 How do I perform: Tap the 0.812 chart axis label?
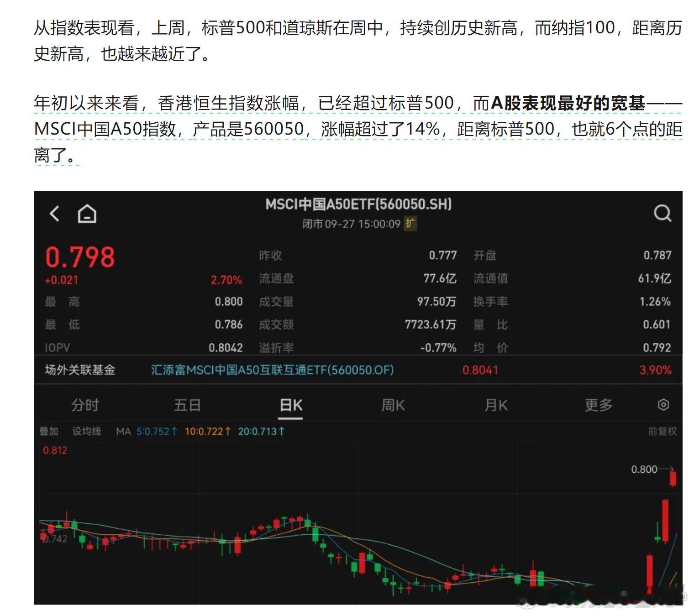(x=55, y=450)
